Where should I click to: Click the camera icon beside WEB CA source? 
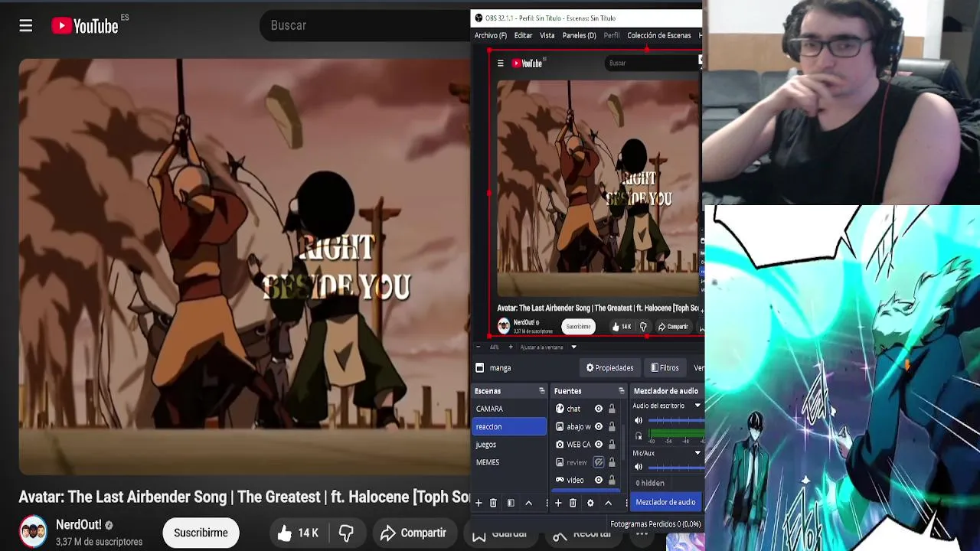(x=560, y=445)
